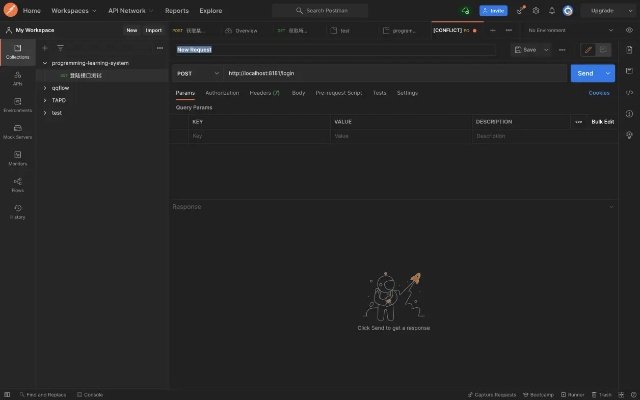
Task: Open the code snippet icon in right sidebar
Action: [629, 93]
